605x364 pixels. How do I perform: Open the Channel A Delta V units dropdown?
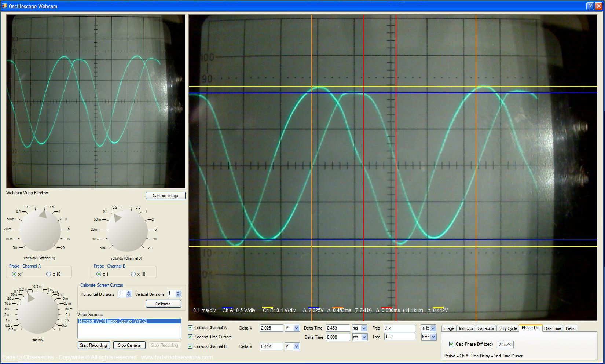[x=296, y=328]
